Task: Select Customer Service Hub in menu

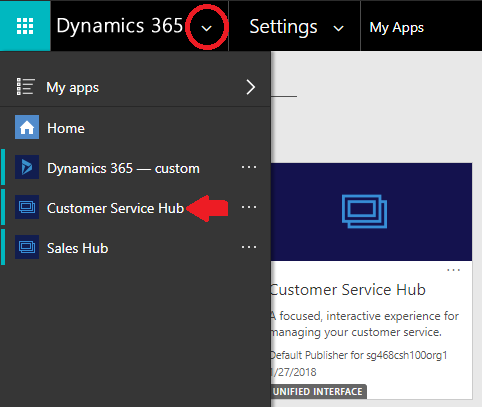Action: pyautogui.click(x=115, y=208)
